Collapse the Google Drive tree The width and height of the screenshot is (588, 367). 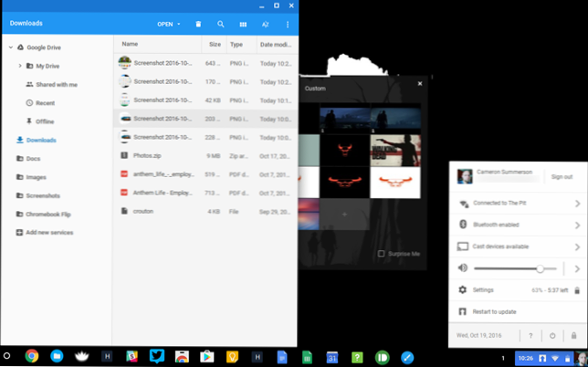click(11, 47)
